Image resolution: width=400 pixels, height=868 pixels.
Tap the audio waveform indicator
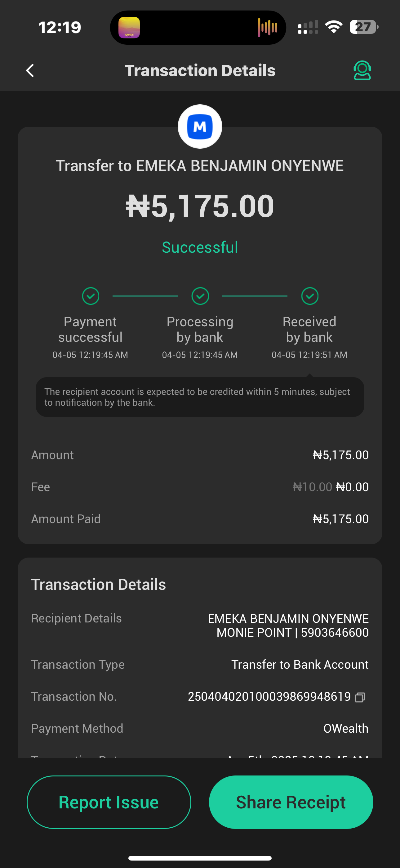[268, 27]
